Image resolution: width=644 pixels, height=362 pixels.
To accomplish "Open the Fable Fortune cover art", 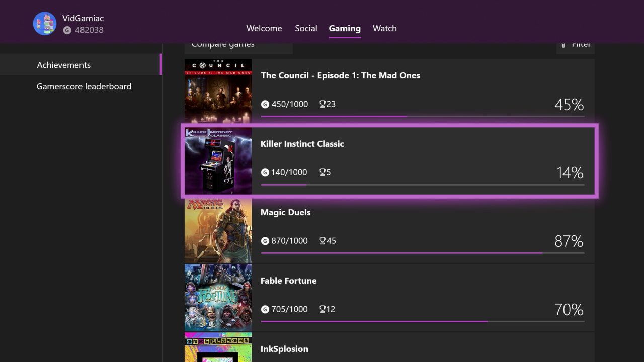I will [218, 298].
